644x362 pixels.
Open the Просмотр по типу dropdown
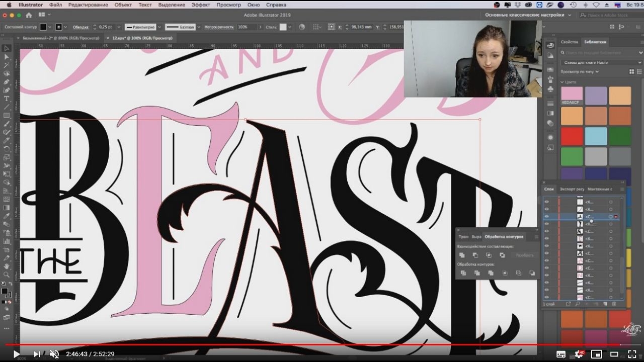coord(580,71)
